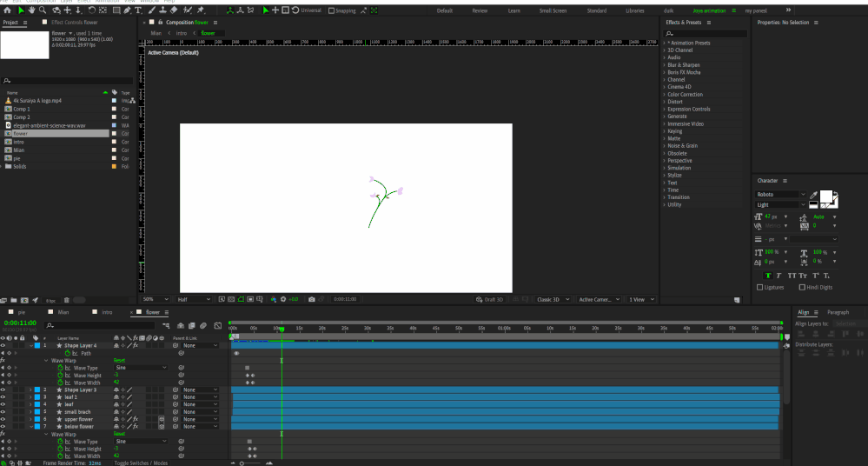Switch to the Review workspace
The height and width of the screenshot is (466, 868).
tap(480, 10)
